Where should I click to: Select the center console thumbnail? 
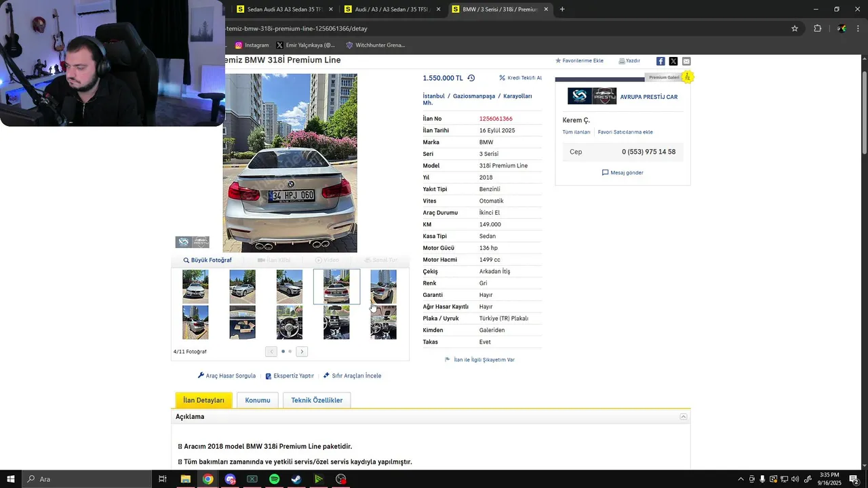point(336,322)
